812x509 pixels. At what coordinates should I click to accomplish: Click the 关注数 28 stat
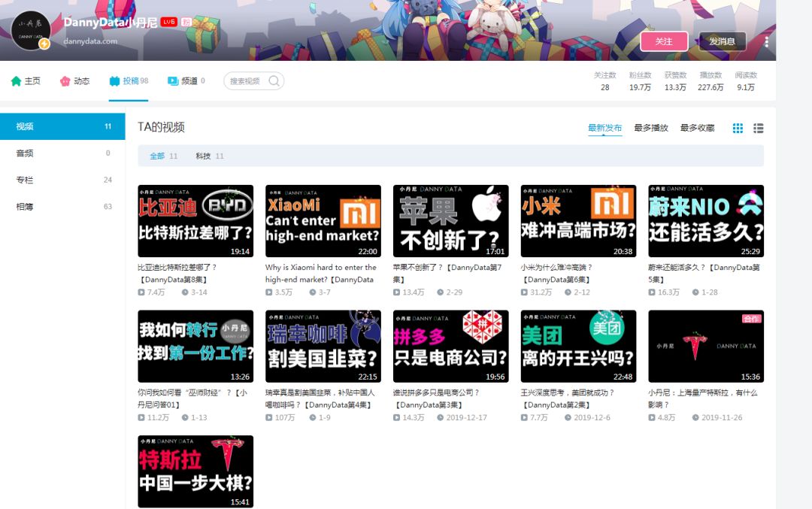click(604, 81)
